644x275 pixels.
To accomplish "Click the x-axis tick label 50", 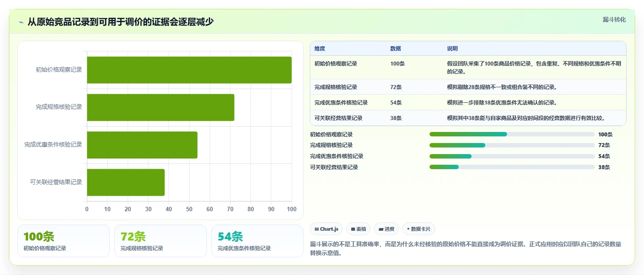I will coord(189,209).
